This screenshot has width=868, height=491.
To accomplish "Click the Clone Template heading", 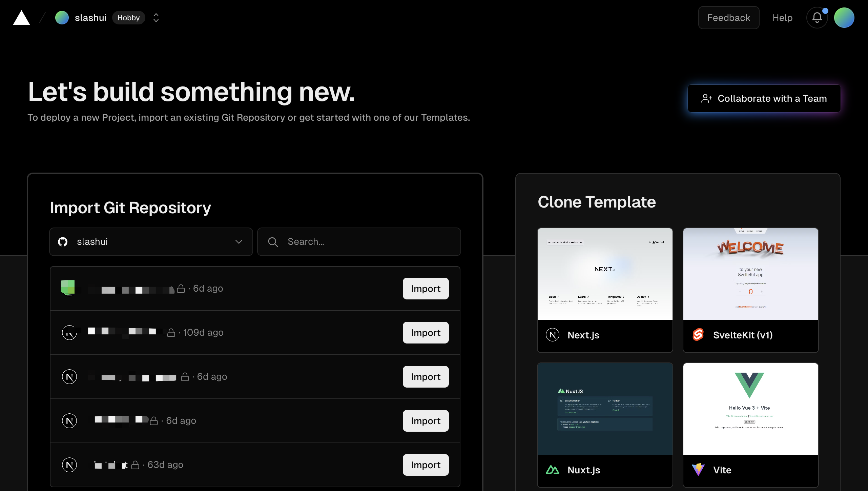I will (x=597, y=202).
